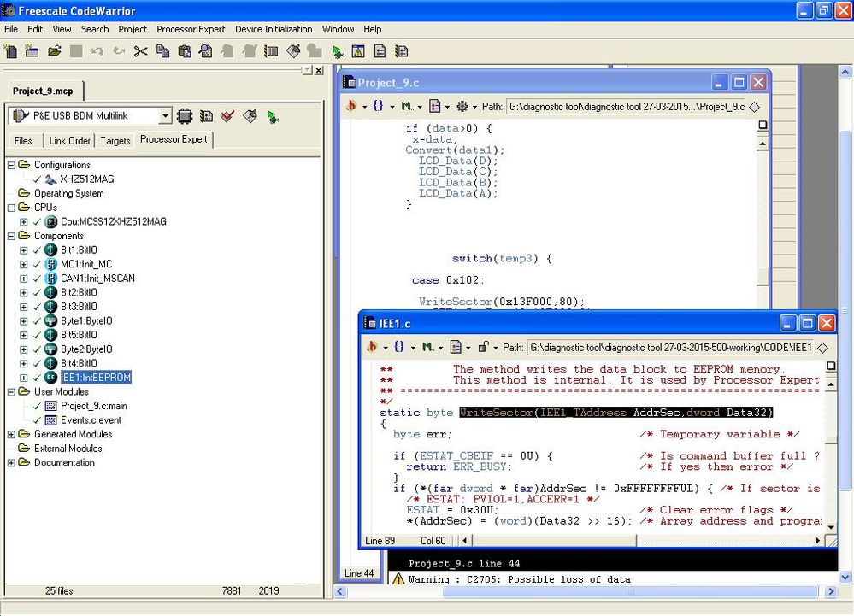Select the External Modules tree item
Viewport: 854px width, 616px height.
pyautogui.click(x=68, y=449)
